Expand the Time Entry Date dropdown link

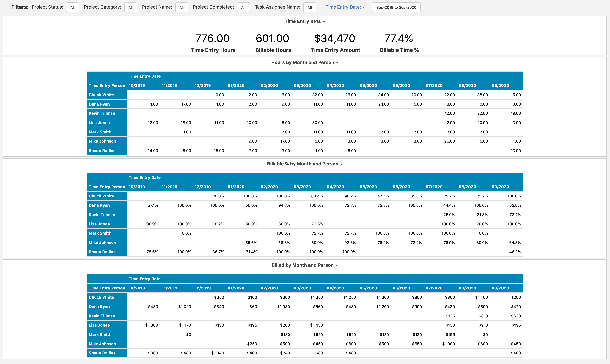point(345,7)
